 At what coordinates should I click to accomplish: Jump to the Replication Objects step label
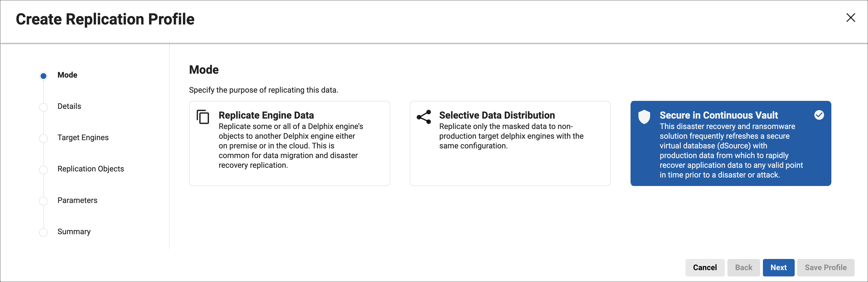pyautogui.click(x=91, y=169)
